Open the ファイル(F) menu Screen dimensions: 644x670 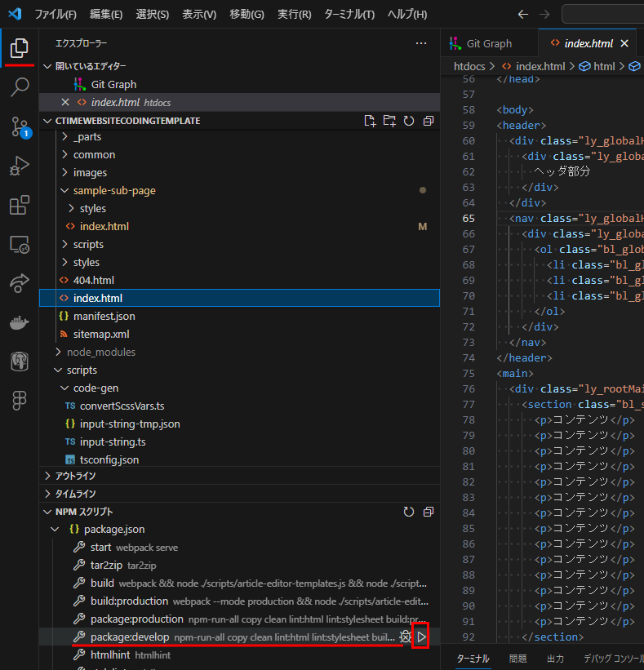[x=56, y=14]
